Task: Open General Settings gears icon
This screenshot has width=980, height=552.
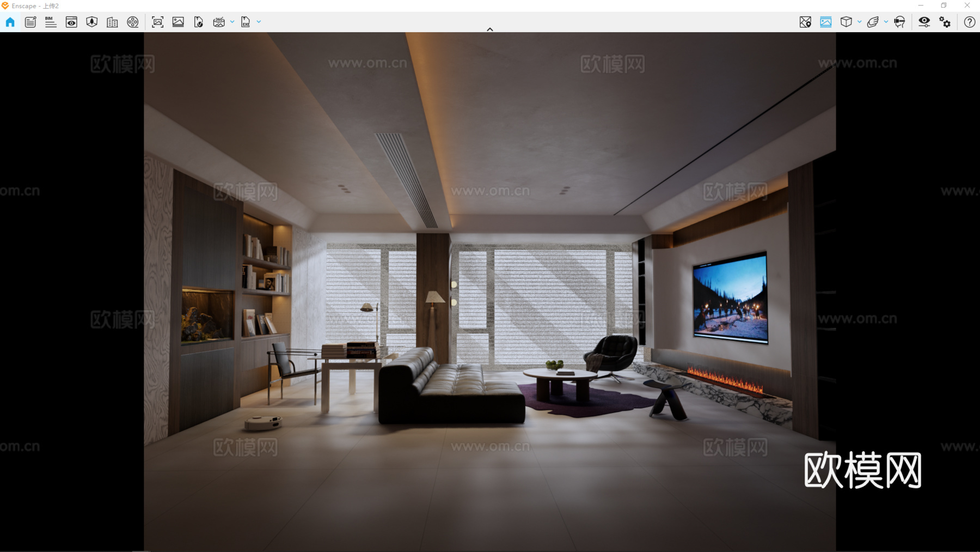Action: coord(945,22)
